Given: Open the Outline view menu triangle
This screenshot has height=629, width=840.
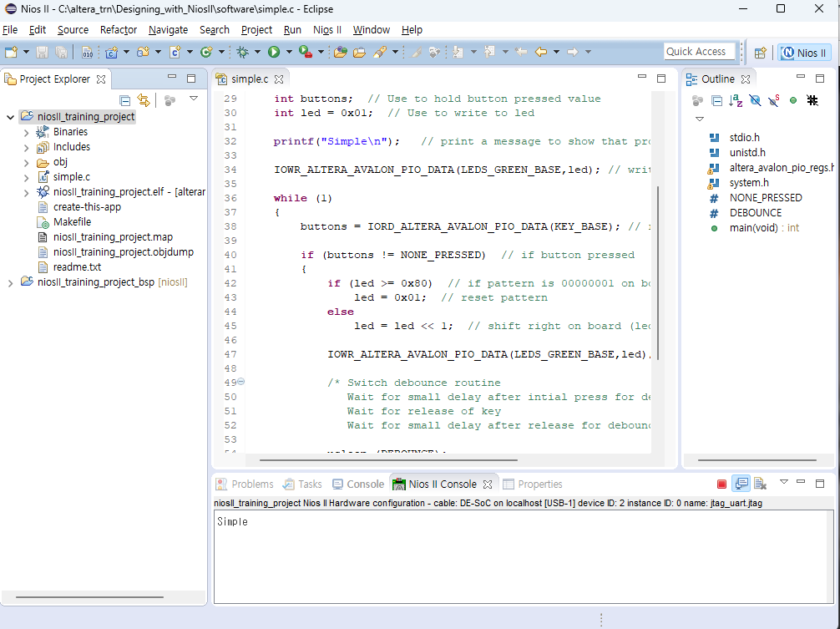Looking at the screenshot, I should point(700,119).
